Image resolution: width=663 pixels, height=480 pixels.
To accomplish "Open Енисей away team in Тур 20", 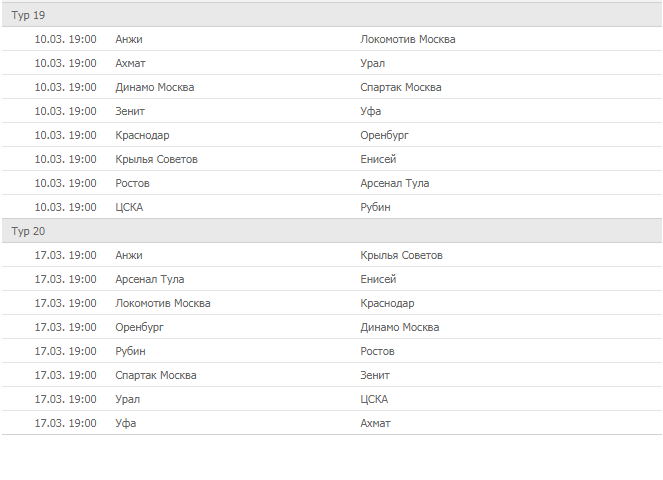I will (379, 279).
